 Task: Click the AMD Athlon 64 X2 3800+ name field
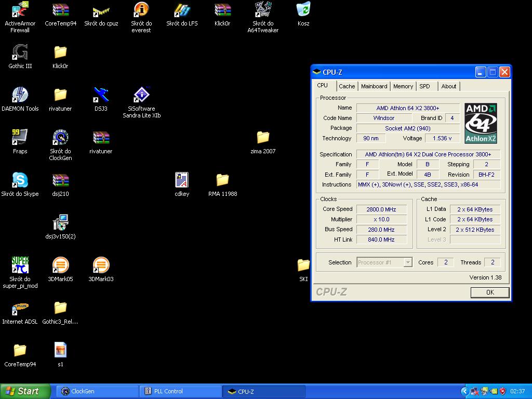[x=408, y=108]
